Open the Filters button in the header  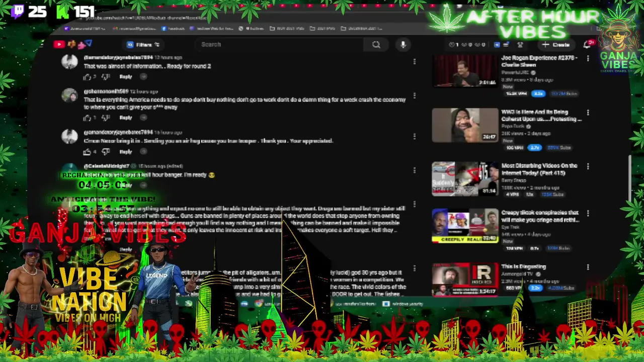[143, 45]
